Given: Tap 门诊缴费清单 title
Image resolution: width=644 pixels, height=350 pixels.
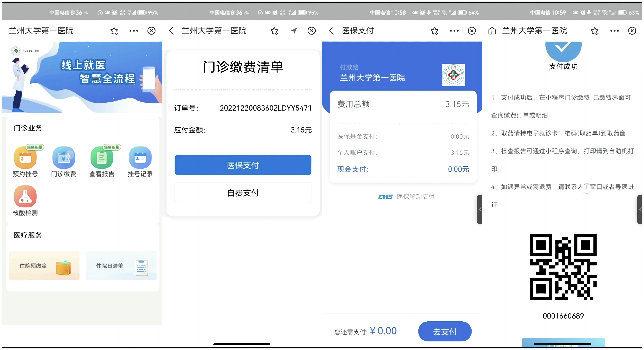Looking at the screenshot, I should point(243,67).
